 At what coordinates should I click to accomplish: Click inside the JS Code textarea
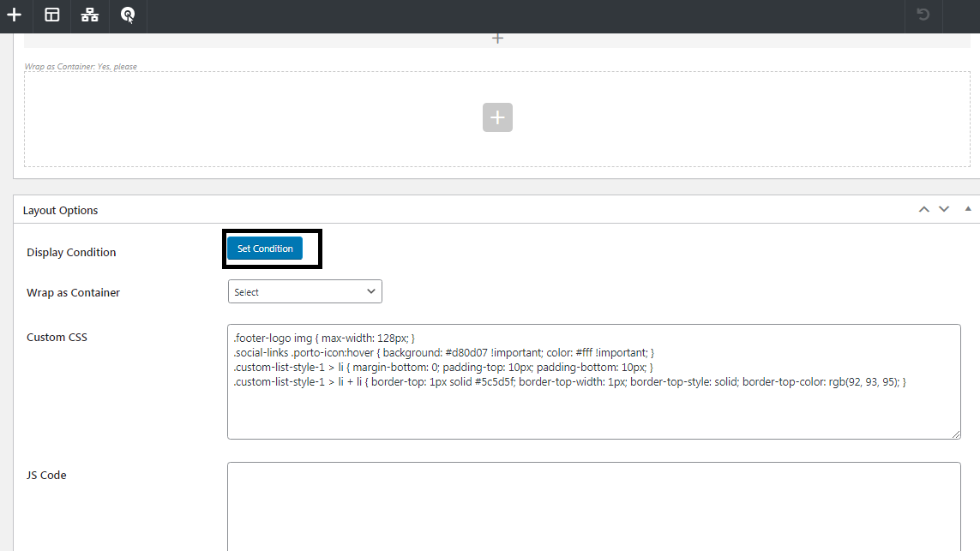pyautogui.click(x=594, y=506)
